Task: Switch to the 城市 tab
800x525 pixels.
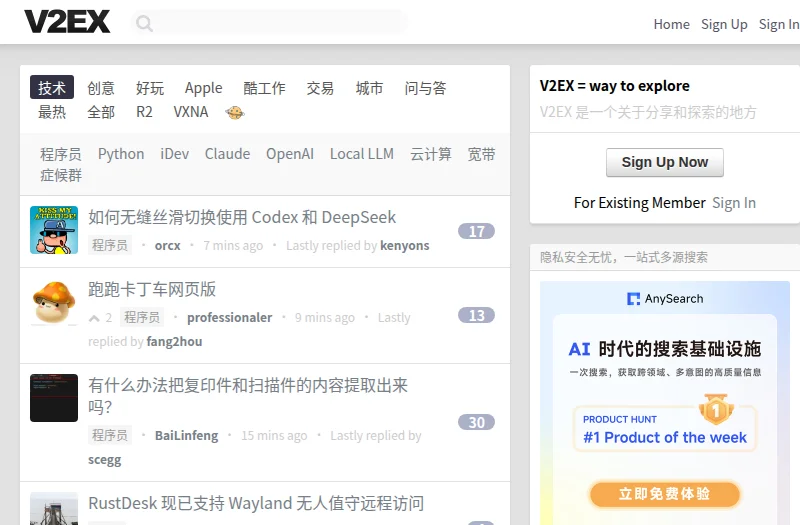Action: pyautogui.click(x=369, y=88)
